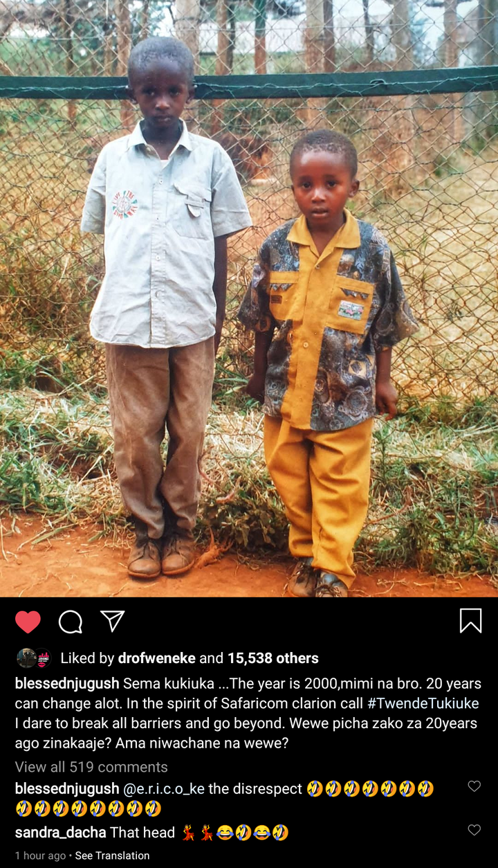498x868 pixels.
Task: Open the comment speech bubble icon
Action: point(70,622)
